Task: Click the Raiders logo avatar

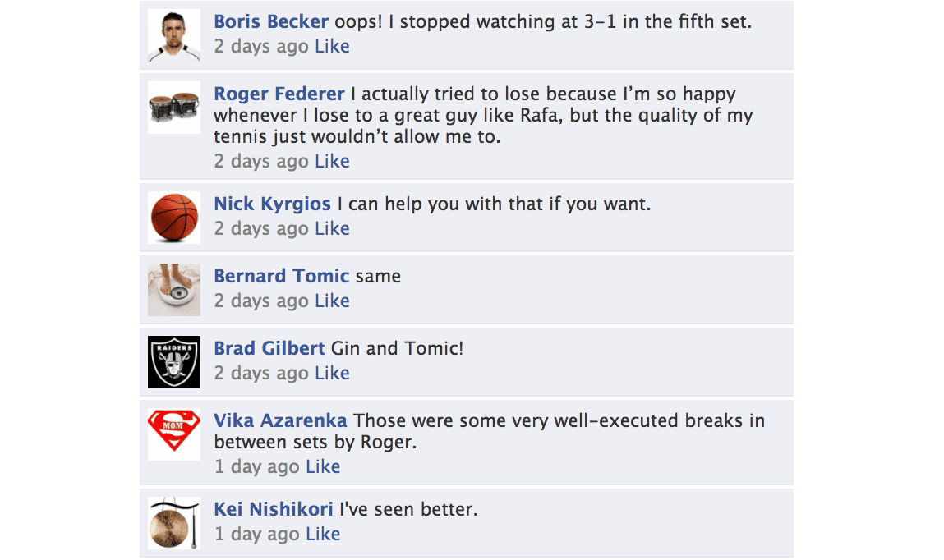Action: [174, 362]
